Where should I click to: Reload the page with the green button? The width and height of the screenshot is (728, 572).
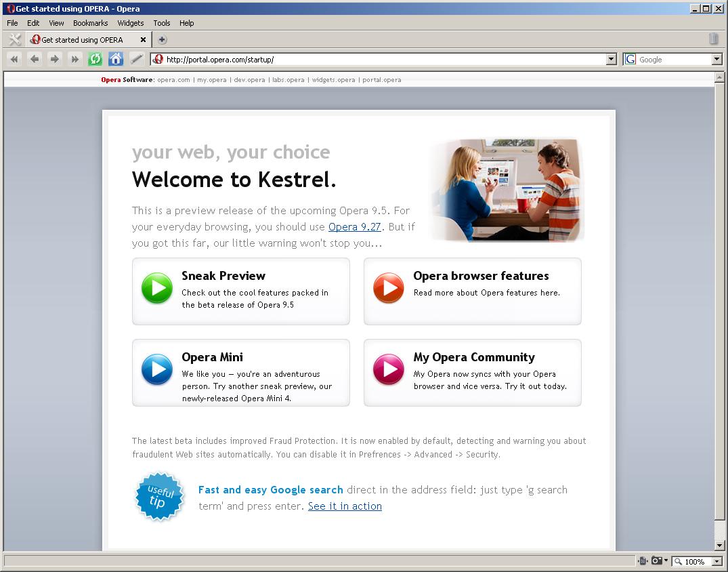[x=95, y=59]
